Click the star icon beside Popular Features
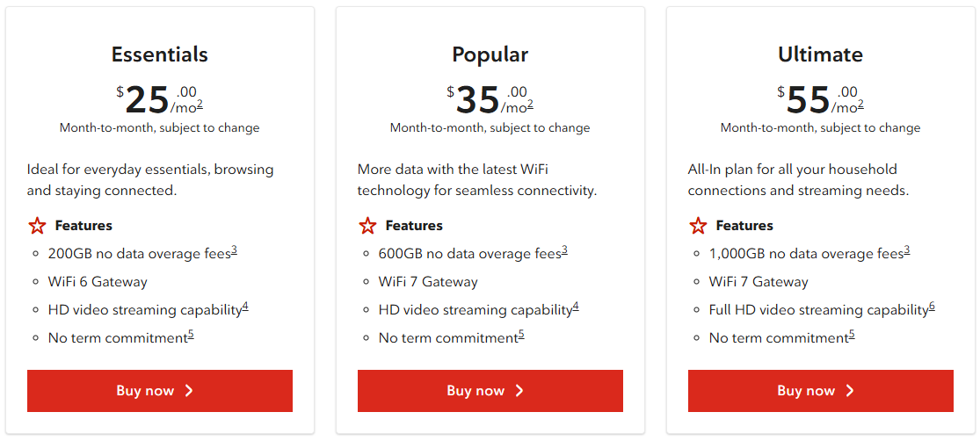This screenshot has height=441, width=980. coord(367,226)
